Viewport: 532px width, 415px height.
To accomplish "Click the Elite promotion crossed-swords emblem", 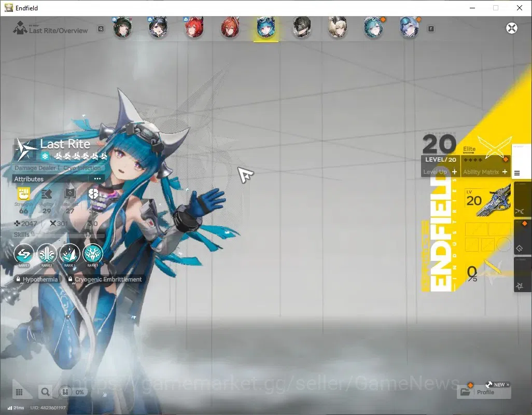I will (495, 147).
